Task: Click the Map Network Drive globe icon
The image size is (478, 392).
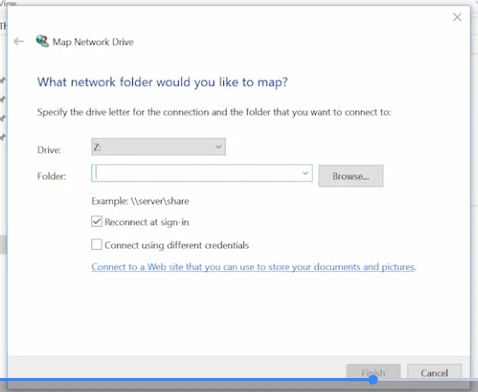Action: (42, 41)
